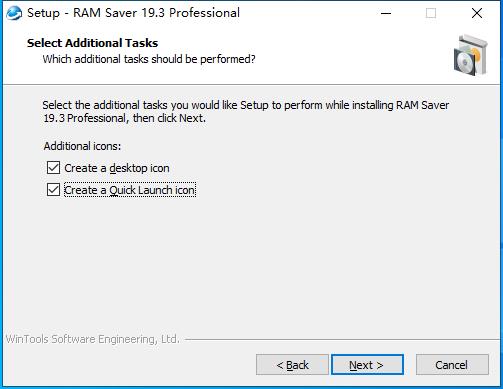Click the 'Additional icons:' group label
Screen dimensions: 503x389
(x=82, y=146)
